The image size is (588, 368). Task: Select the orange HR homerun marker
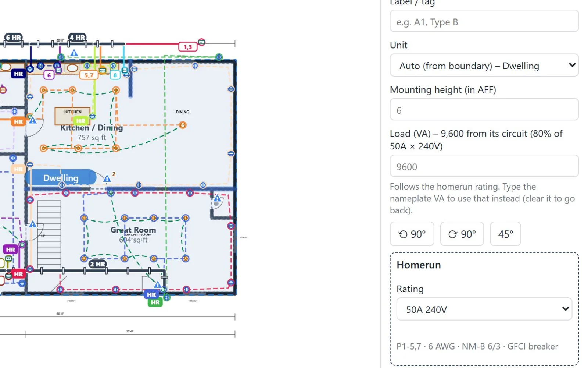[x=18, y=121]
